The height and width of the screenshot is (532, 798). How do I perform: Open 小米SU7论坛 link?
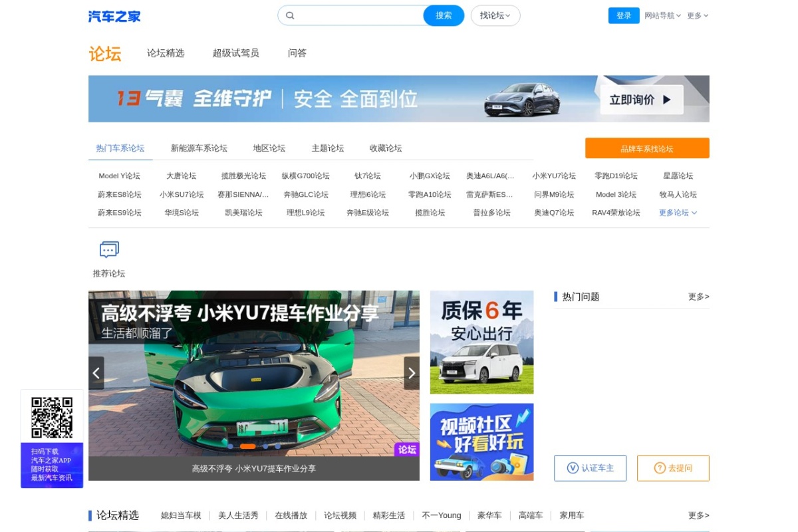182,195
